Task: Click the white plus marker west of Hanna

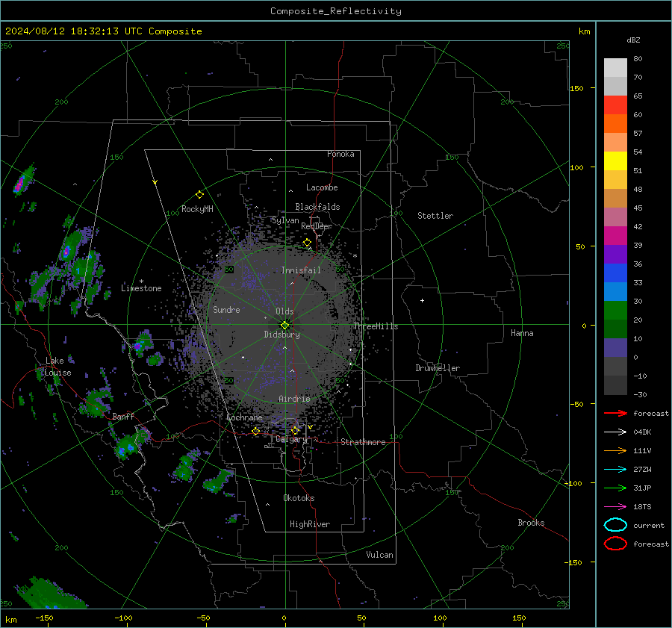Action: pyautogui.click(x=422, y=300)
